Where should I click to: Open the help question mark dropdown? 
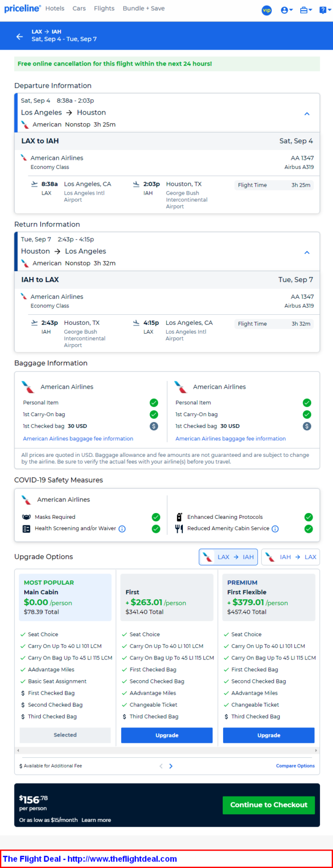[324, 10]
